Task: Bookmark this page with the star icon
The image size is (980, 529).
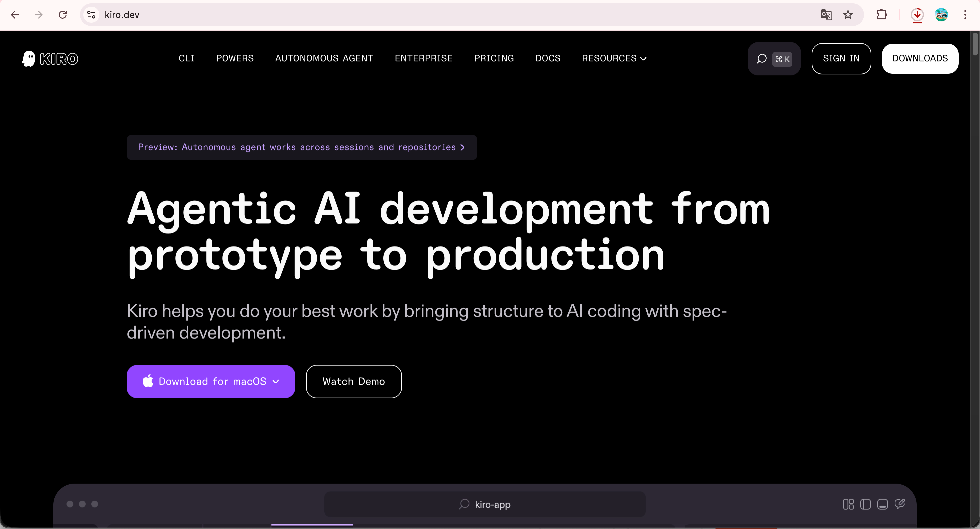Action: (x=848, y=15)
